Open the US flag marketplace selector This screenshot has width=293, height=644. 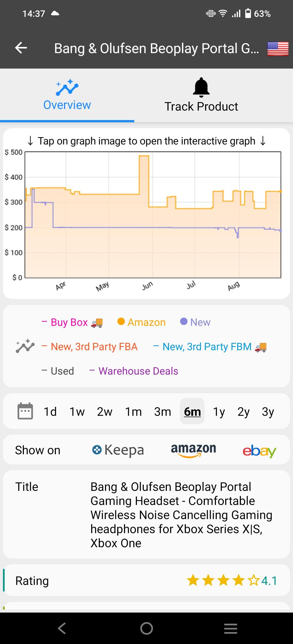[x=278, y=49]
